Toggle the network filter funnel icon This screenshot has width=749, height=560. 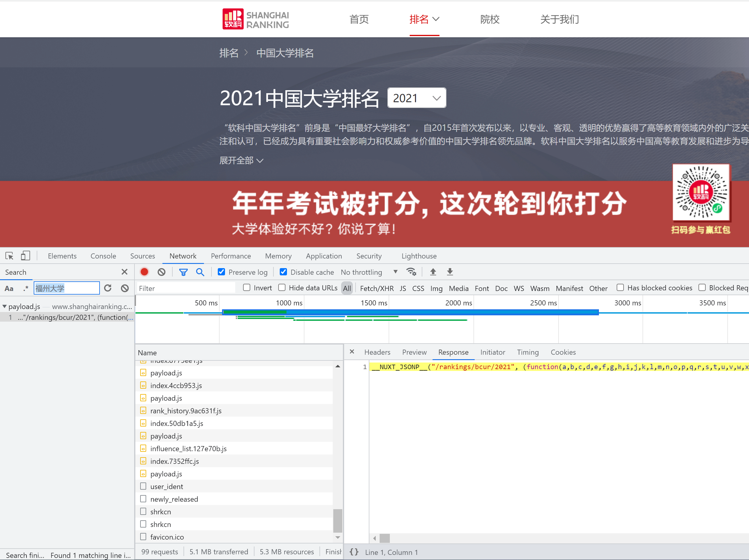pyautogui.click(x=183, y=272)
